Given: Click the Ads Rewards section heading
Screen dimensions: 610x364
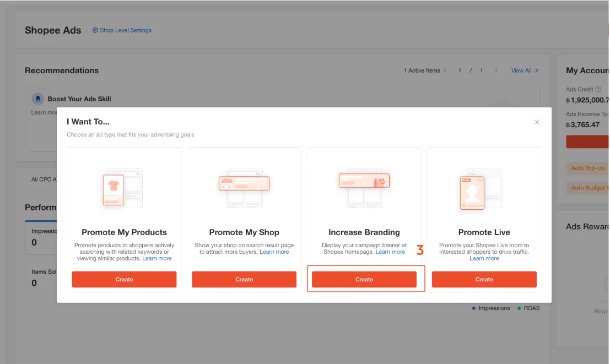Looking at the screenshot, I should [x=587, y=227].
